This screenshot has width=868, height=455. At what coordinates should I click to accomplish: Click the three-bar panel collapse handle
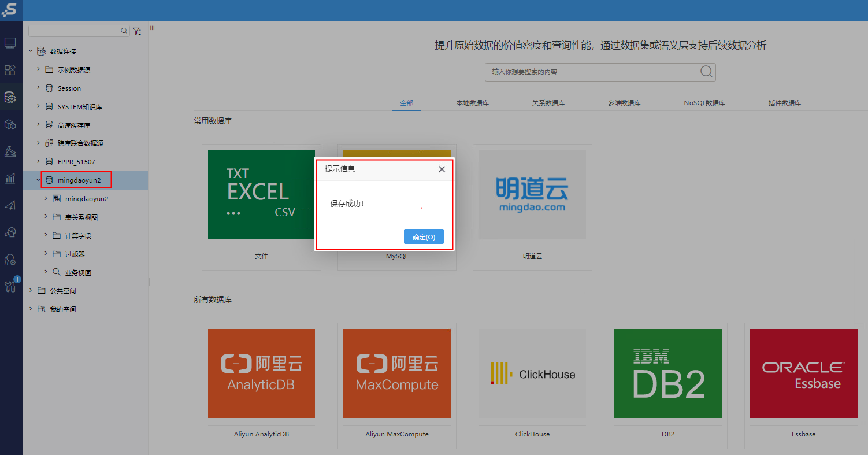(x=153, y=28)
